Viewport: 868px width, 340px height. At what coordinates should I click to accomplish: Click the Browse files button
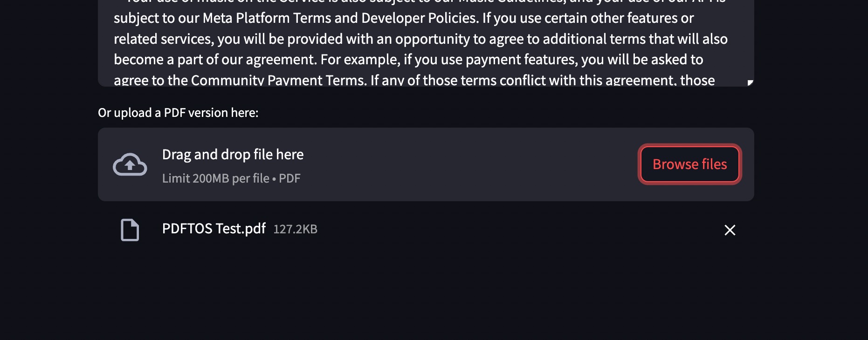[689, 164]
